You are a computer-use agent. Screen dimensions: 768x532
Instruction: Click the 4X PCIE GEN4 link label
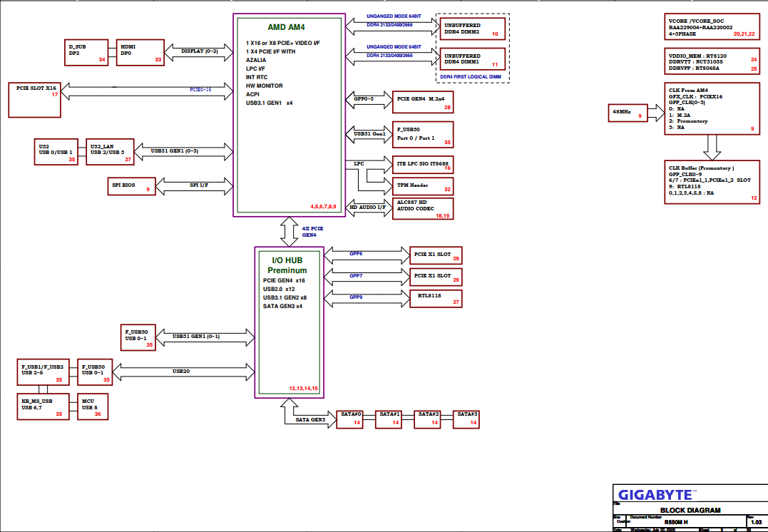click(x=312, y=232)
